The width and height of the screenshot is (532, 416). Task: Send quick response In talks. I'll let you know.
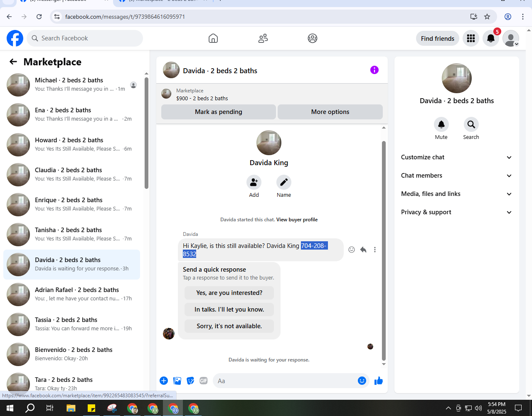pos(229,310)
